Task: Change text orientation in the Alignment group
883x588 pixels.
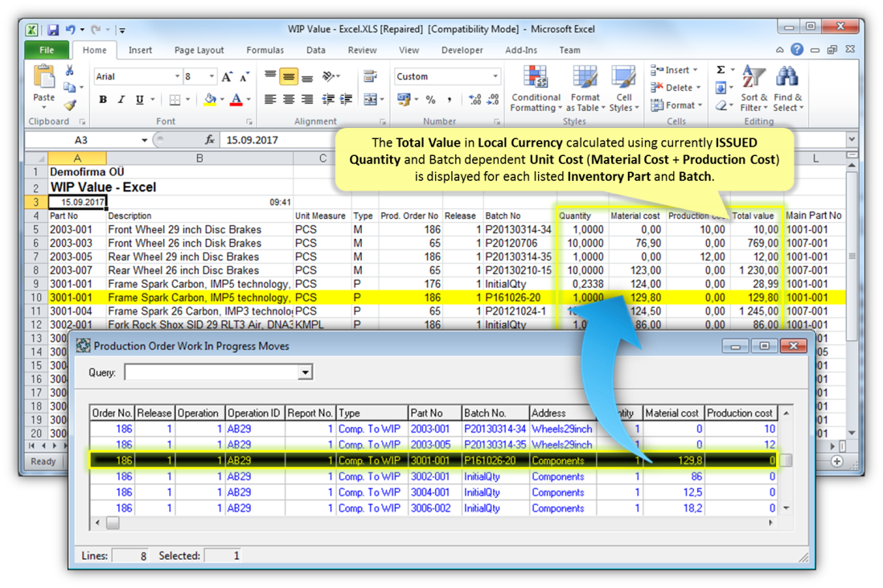Action: 329,76
